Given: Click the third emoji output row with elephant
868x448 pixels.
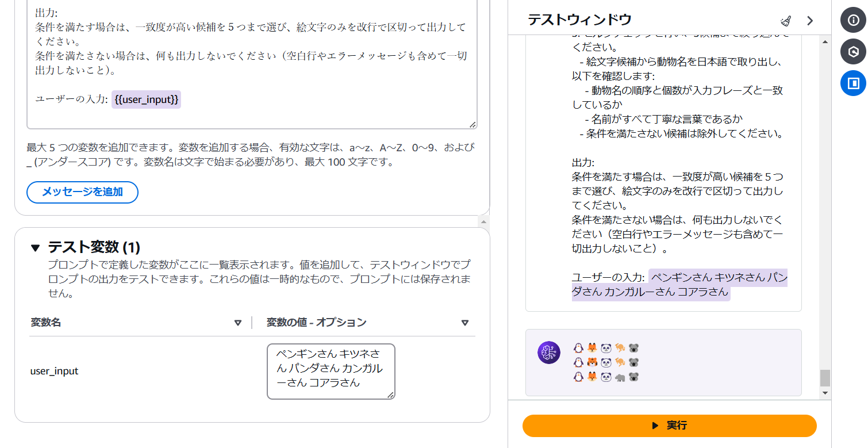Looking at the screenshot, I should point(607,377).
